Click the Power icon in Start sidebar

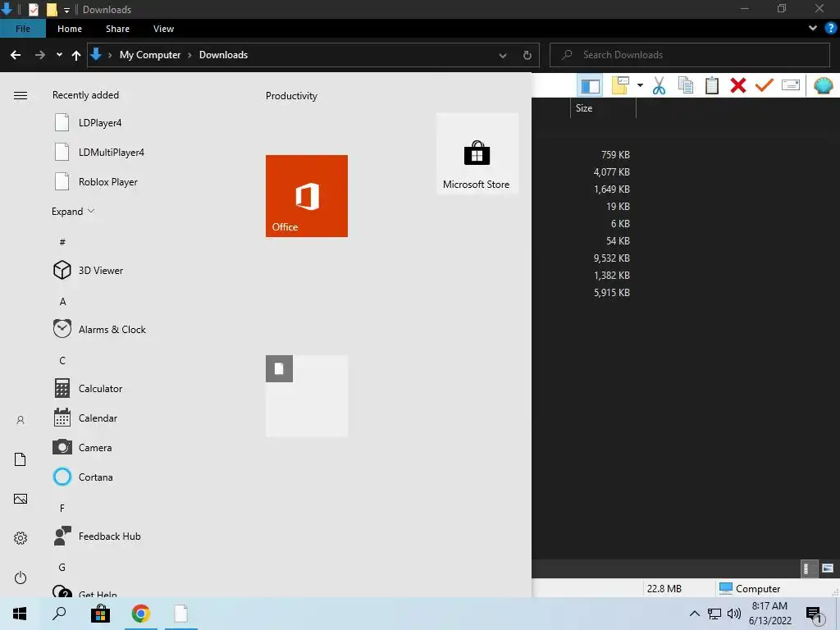pyautogui.click(x=21, y=577)
